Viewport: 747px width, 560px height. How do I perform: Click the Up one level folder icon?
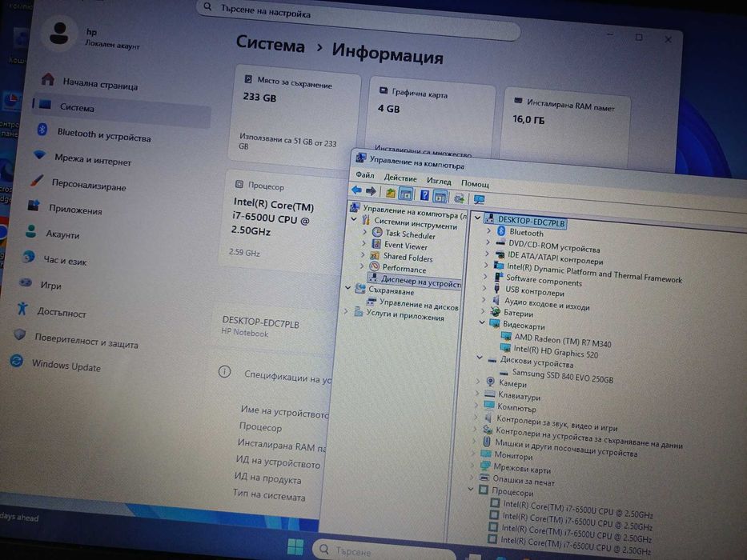391,193
